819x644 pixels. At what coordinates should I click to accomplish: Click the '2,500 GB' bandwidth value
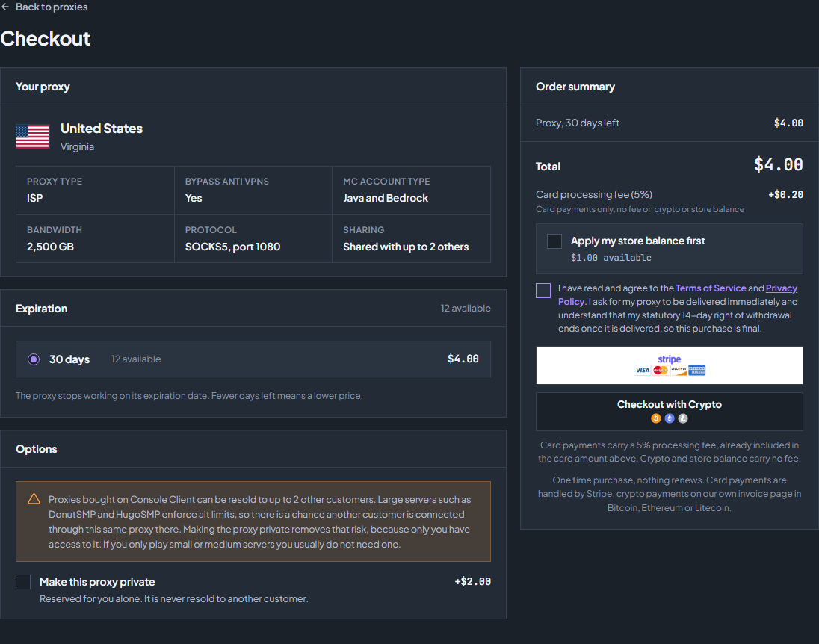tap(50, 247)
